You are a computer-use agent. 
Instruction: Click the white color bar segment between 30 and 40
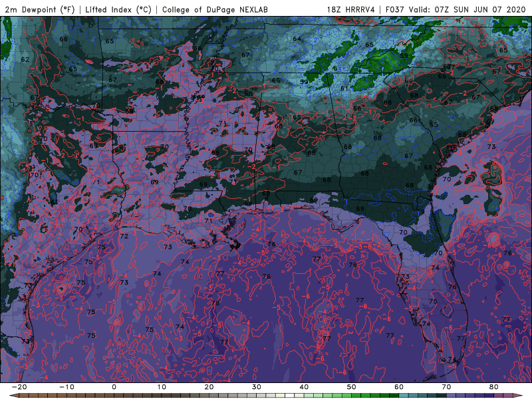click(x=290, y=396)
